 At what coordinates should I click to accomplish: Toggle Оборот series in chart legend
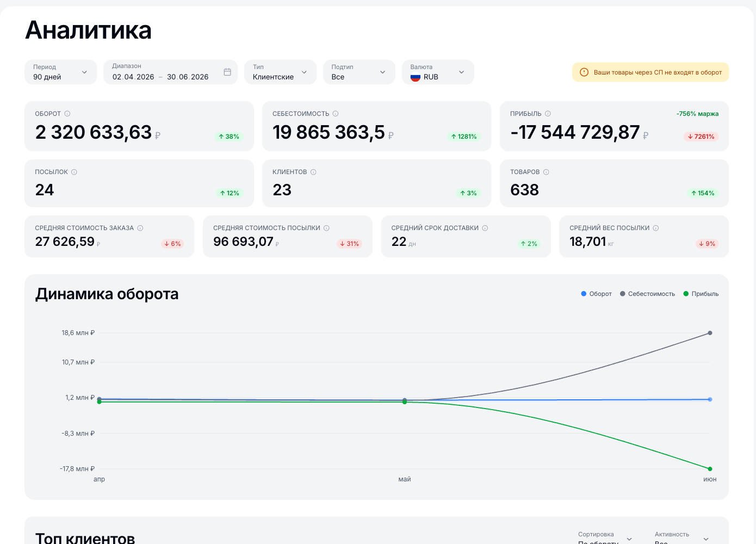click(x=596, y=294)
